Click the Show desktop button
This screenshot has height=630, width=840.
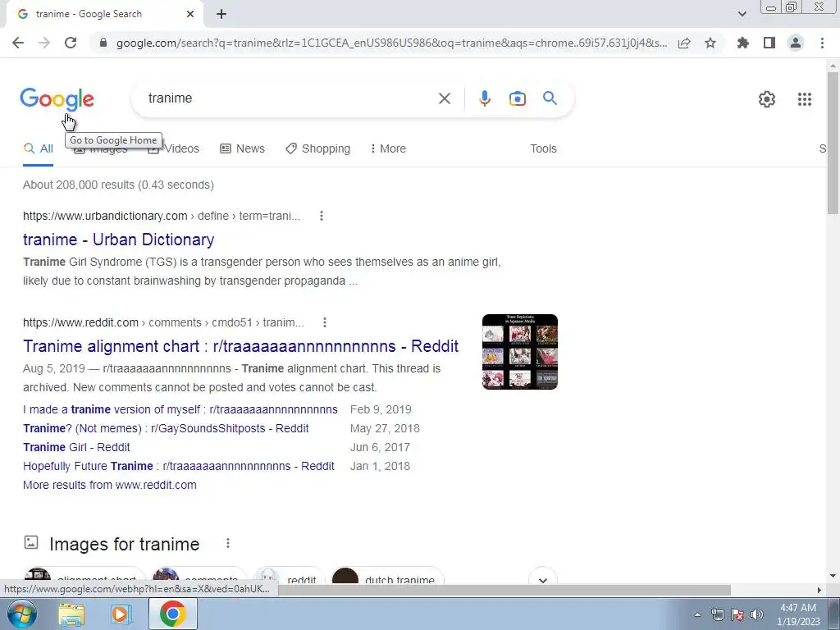[834, 614]
